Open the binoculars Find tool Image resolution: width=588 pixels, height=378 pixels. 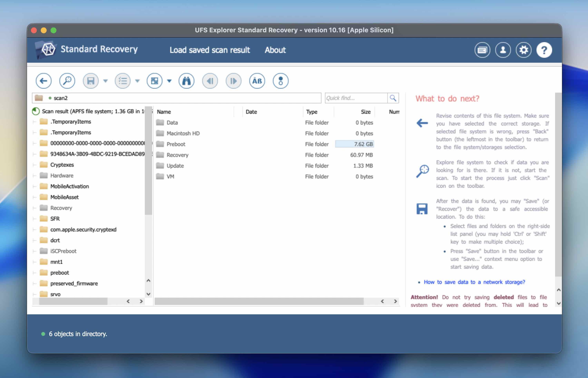(x=186, y=81)
